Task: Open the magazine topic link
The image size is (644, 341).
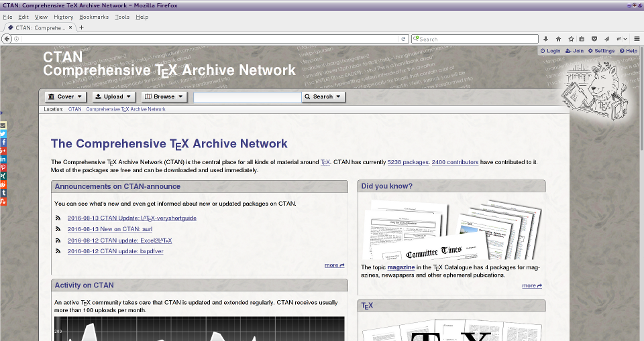Action: (x=401, y=267)
